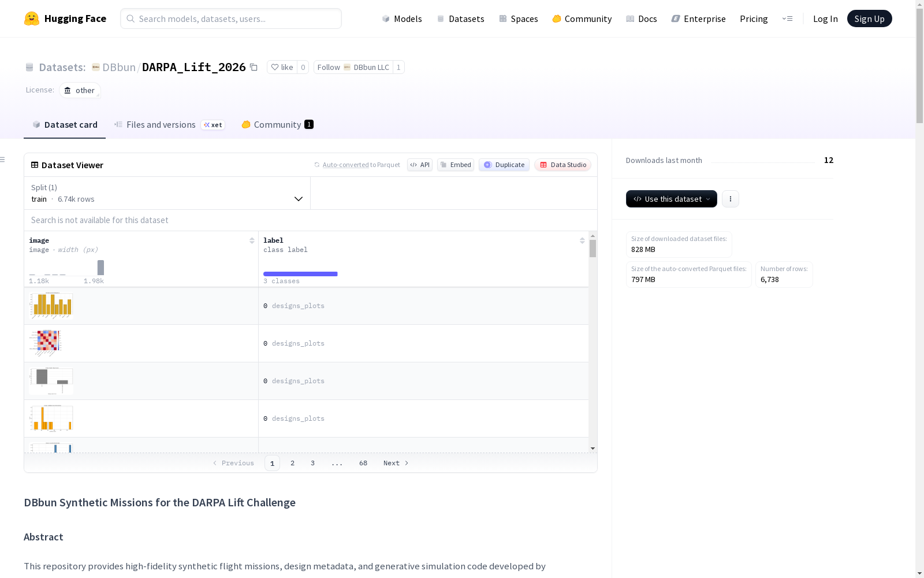The height and width of the screenshot is (578, 924).
Task: Click the scroll-down arrow of the viewer table
Action: pyautogui.click(x=593, y=449)
